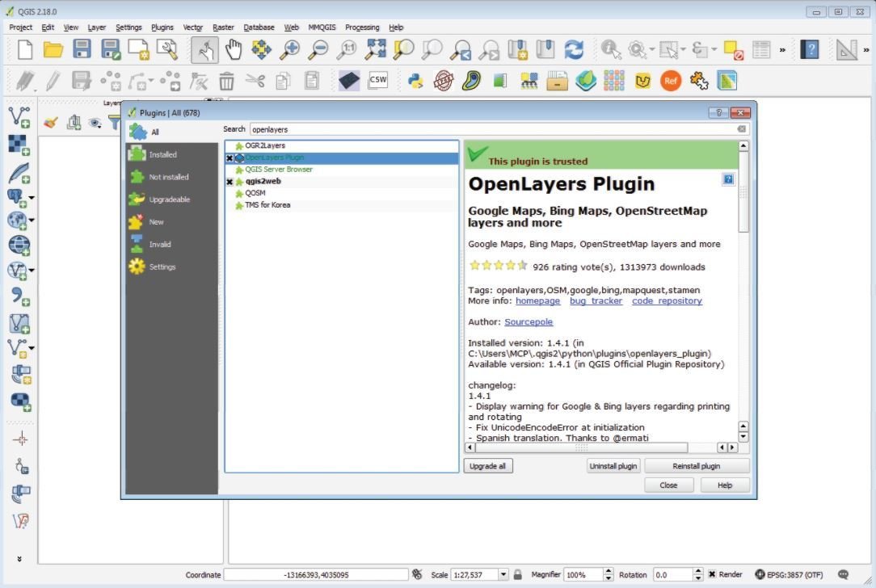
Task: Click the Zoom In magnifier tool
Action: tap(289, 50)
